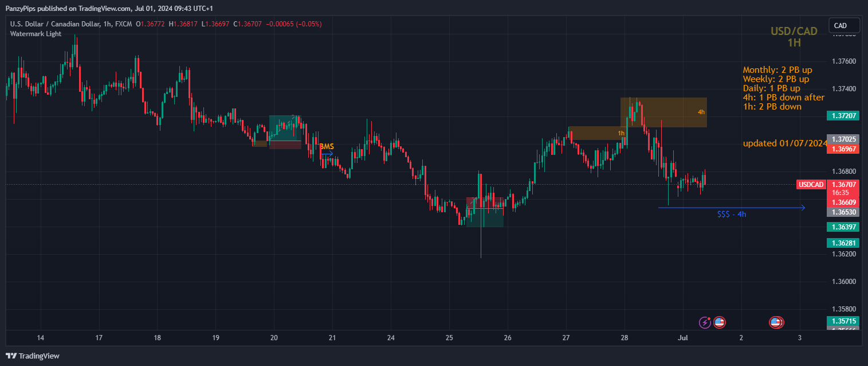Click the '1h: 2 PB down' note line
Screen dimensions: 868x366
[772, 107]
